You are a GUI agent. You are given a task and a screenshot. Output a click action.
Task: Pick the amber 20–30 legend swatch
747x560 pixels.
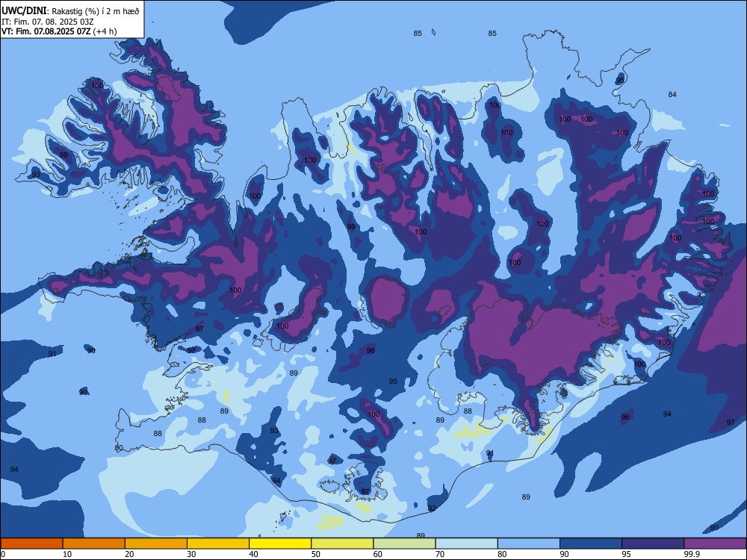[x=156, y=544]
